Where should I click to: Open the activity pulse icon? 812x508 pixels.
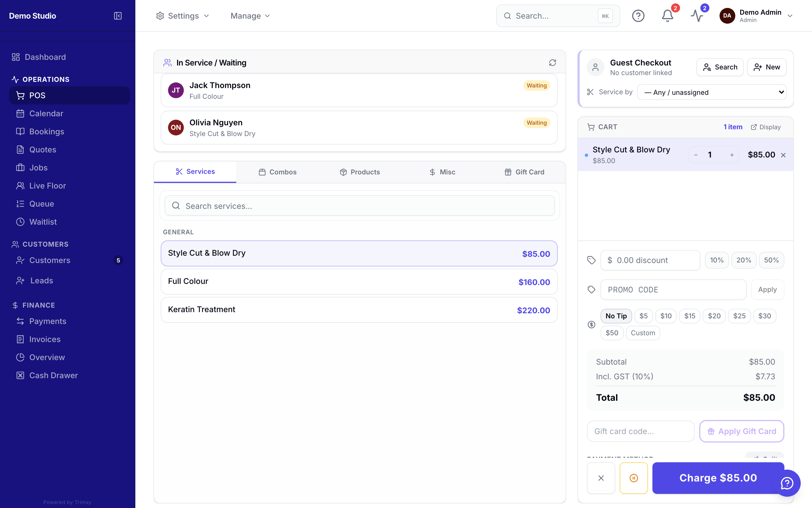697,16
